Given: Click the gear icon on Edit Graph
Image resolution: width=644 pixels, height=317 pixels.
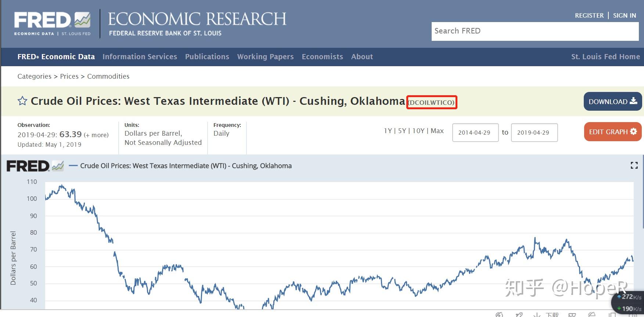Looking at the screenshot, I should (x=633, y=131).
